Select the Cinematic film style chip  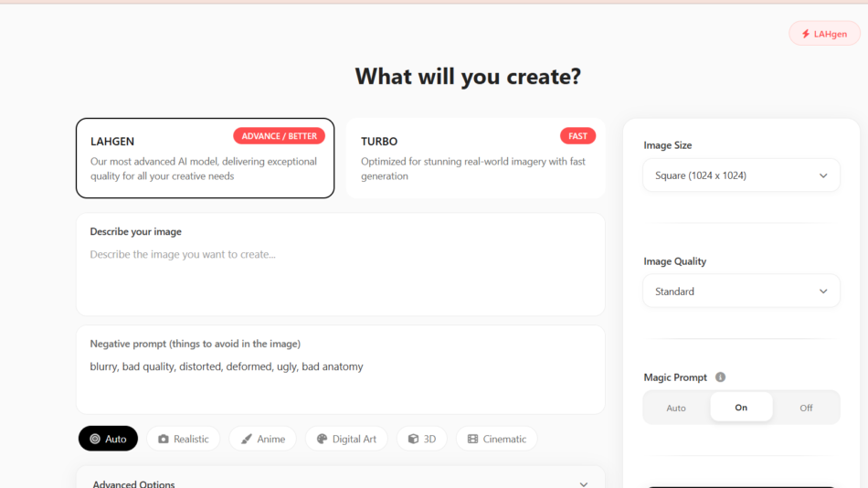pos(496,439)
